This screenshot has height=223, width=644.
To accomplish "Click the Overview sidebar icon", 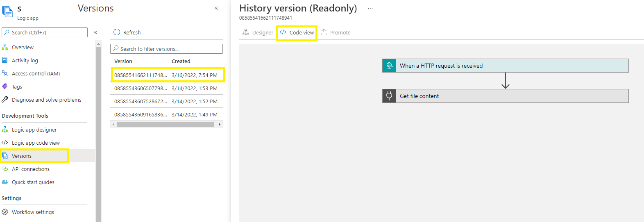I will [x=5, y=47].
